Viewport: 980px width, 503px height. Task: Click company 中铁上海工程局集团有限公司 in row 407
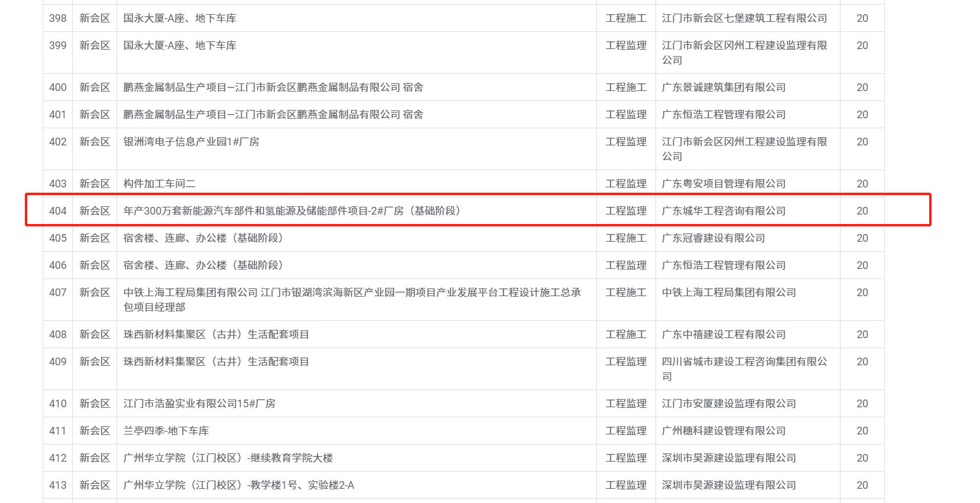(x=729, y=293)
